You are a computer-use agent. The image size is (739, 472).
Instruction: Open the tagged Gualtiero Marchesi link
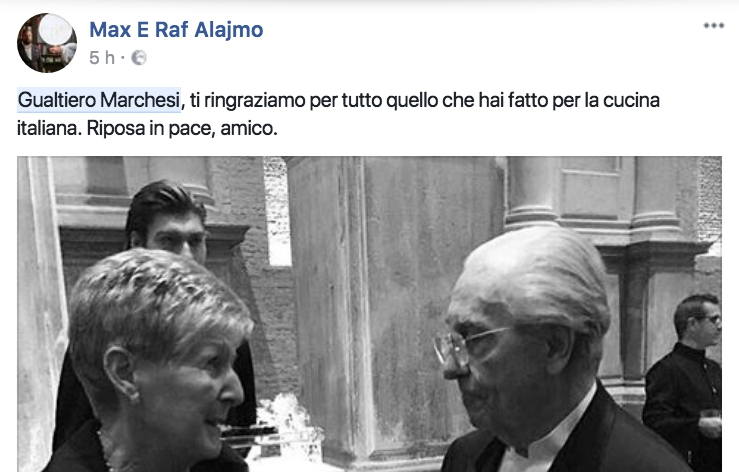coord(99,100)
